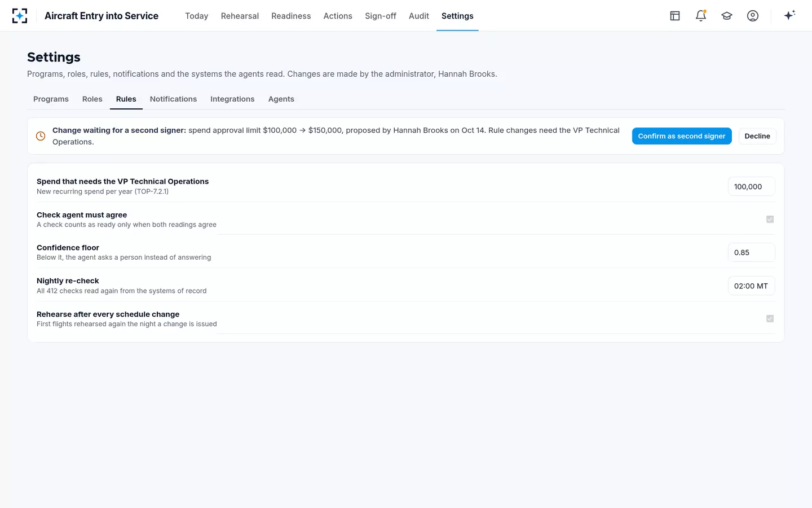Click the Nightly re-check label
This screenshot has height=508, width=812.
[68, 281]
